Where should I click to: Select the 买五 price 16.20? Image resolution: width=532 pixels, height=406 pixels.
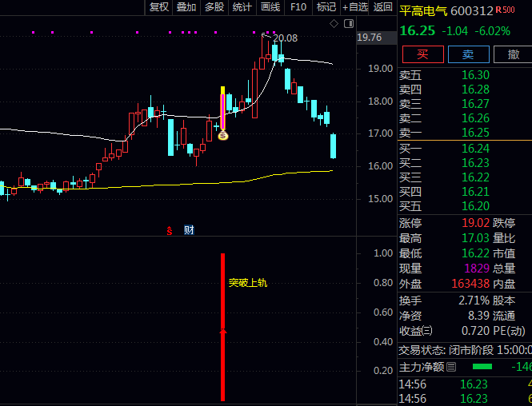[x=476, y=206]
